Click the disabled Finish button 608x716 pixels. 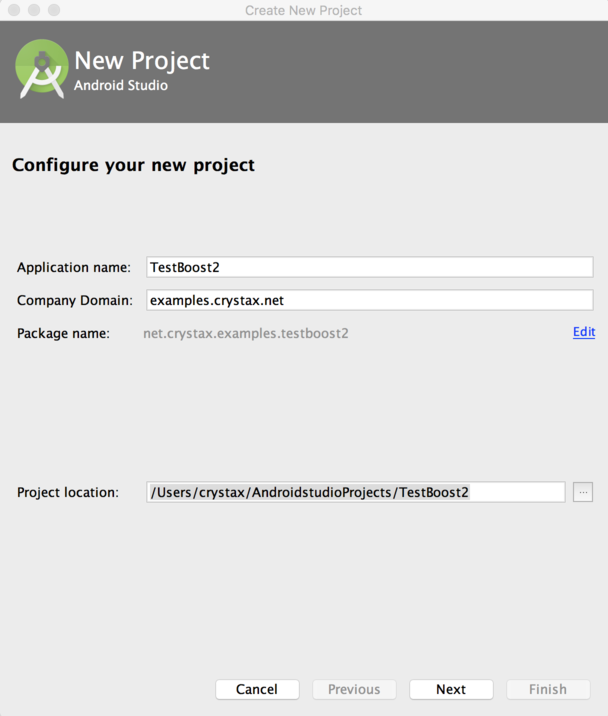tap(548, 689)
